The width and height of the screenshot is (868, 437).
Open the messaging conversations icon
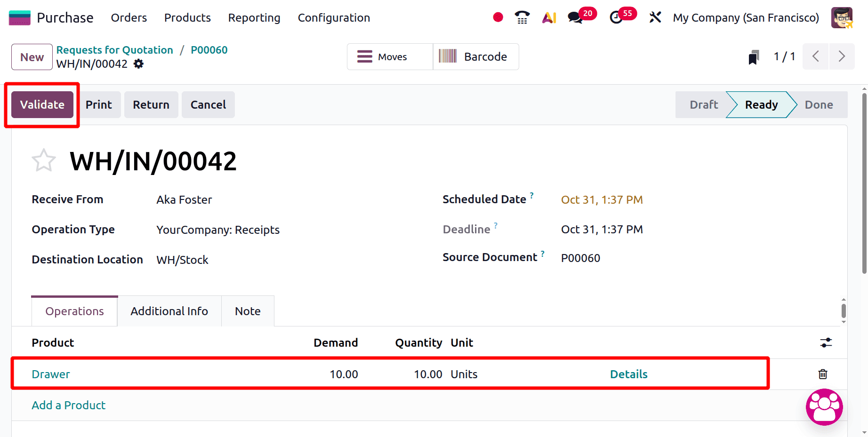[575, 17]
